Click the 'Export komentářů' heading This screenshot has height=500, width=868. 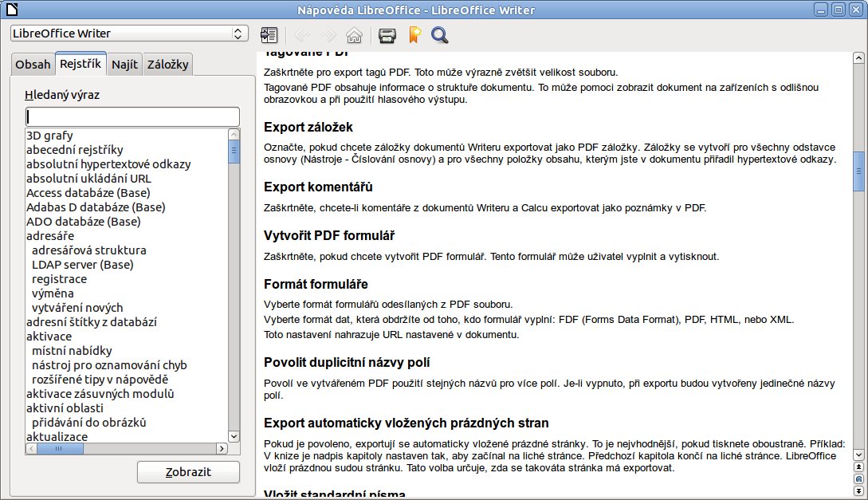[318, 187]
